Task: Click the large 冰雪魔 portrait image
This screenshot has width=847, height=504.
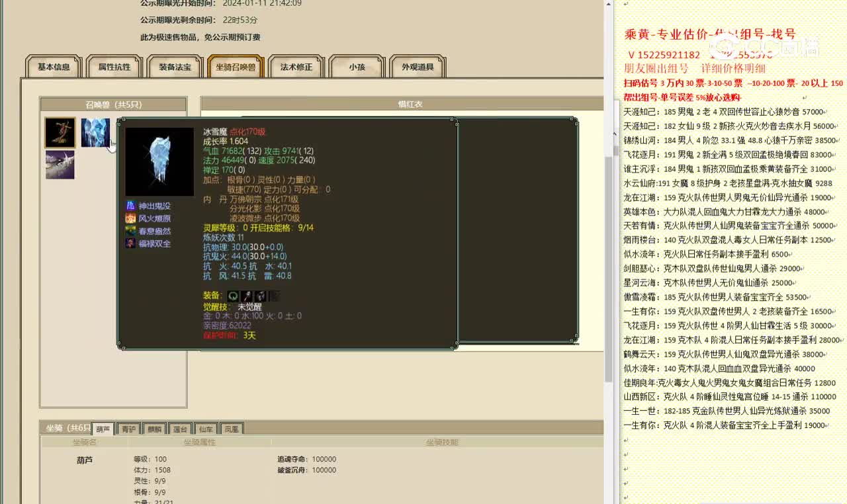Action: click(159, 161)
